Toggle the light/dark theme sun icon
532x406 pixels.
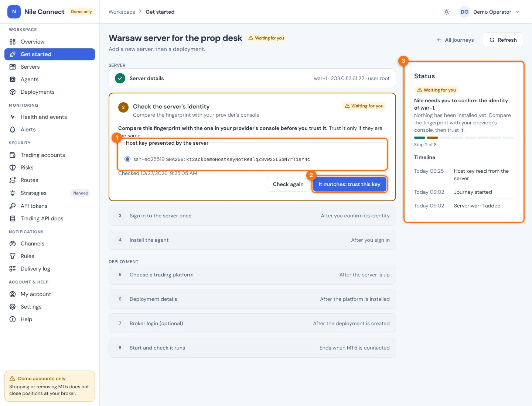(x=447, y=12)
